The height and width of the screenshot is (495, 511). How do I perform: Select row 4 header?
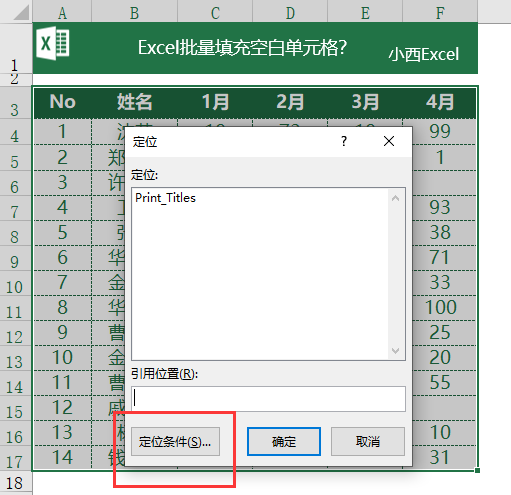coord(16,132)
